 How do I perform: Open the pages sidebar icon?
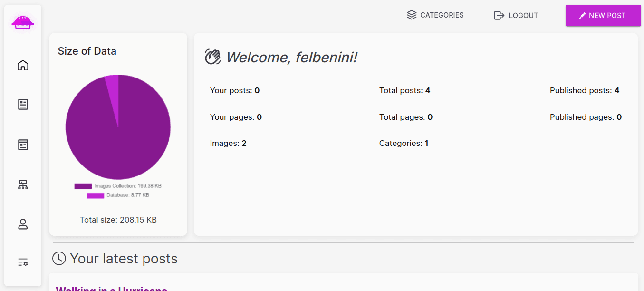pyautogui.click(x=23, y=145)
